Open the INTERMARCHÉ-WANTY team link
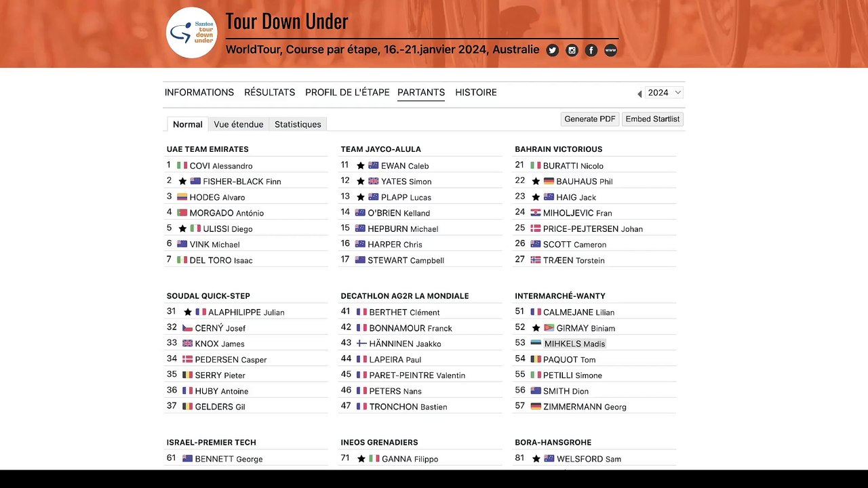The height and width of the screenshot is (488, 868). coord(560,296)
